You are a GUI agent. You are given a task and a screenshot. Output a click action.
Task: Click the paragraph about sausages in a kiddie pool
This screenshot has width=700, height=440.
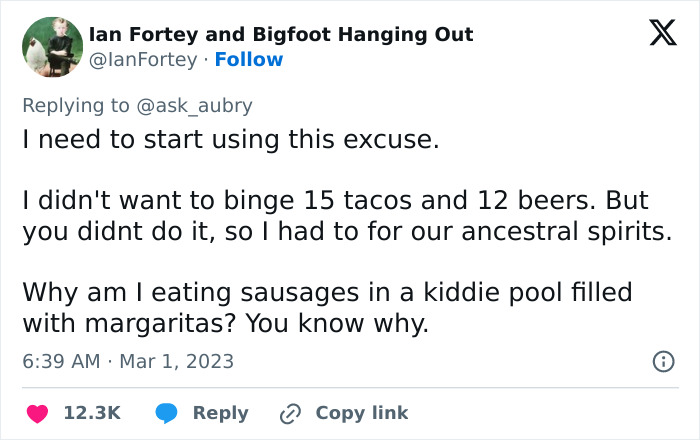click(x=327, y=309)
